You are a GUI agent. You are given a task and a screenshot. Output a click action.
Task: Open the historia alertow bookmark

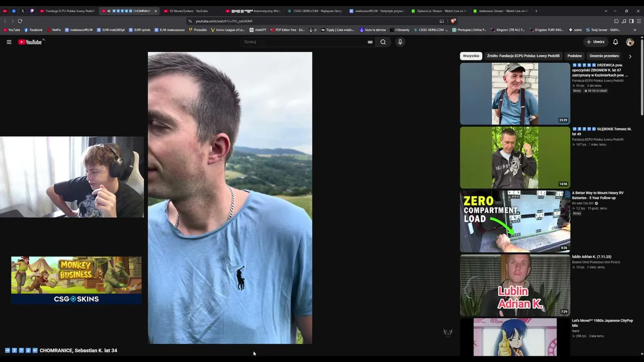pos(373,30)
